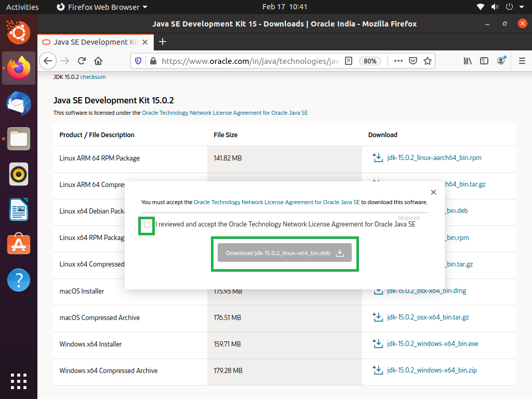Open license agreement link under page heading
This screenshot has height=399, width=532.
pyautogui.click(x=225, y=113)
